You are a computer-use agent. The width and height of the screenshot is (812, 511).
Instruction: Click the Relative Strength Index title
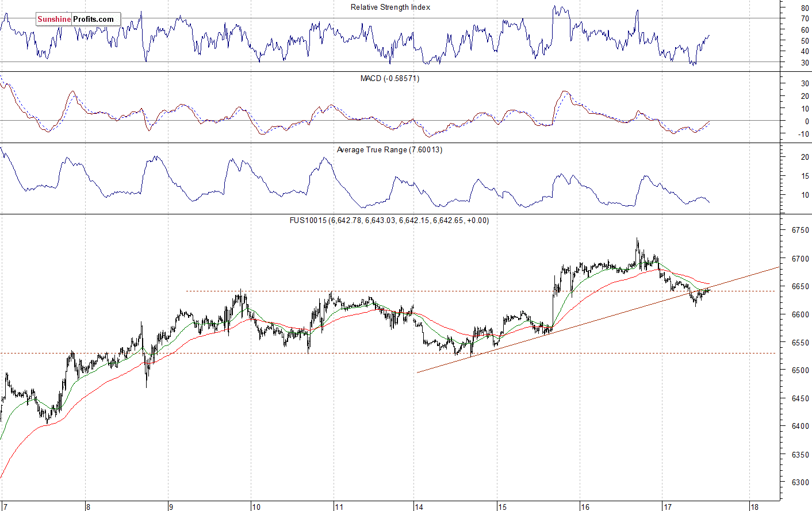click(390, 7)
